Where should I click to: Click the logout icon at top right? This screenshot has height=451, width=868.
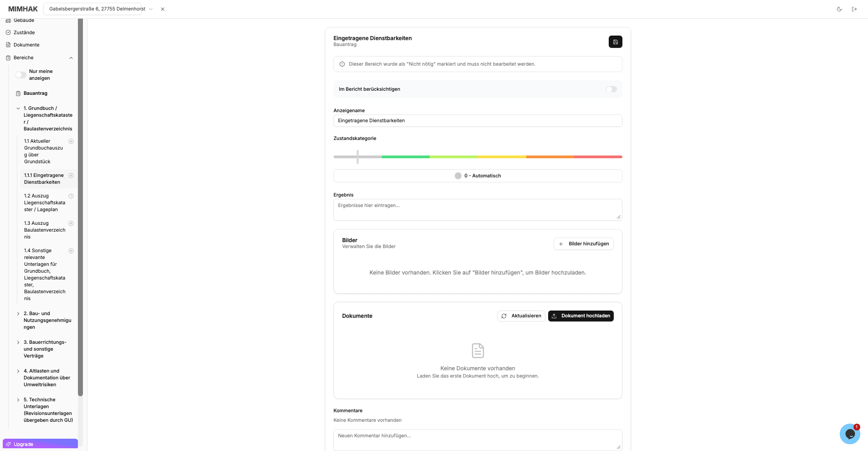(x=854, y=9)
